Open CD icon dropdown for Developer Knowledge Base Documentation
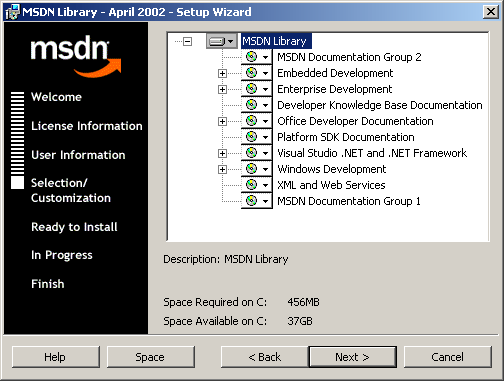The width and height of the screenshot is (504, 381). [x=257, y=105]
